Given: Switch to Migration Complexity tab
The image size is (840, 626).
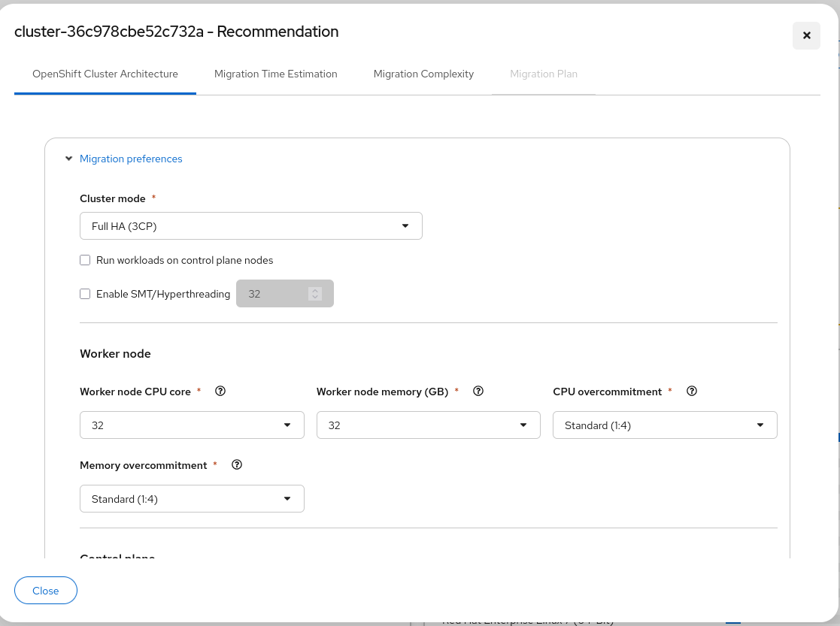Looking at the screenshot, I should 423,74.
